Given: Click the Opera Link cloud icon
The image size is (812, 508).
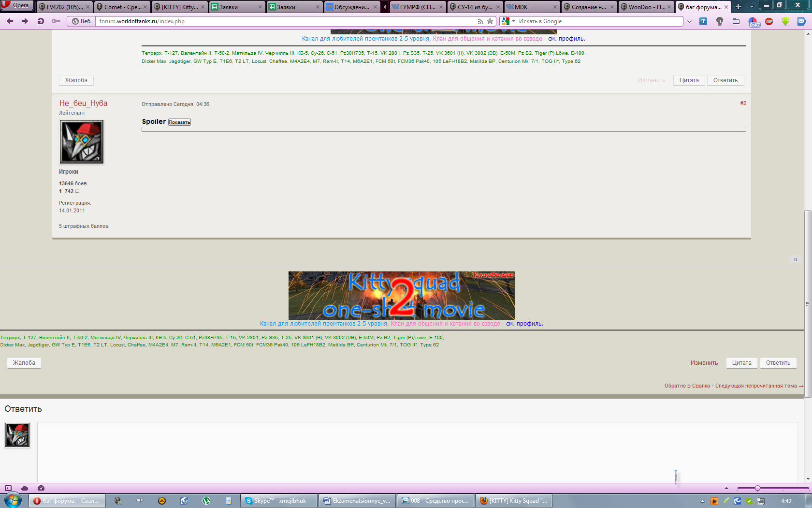Looking at the screenshot, I should click(x=25, y=488).
